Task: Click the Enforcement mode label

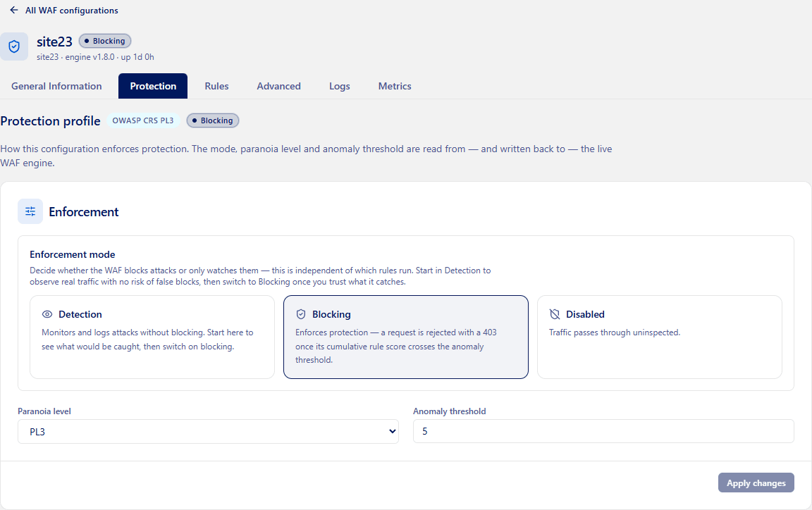Action: [73, 254]
